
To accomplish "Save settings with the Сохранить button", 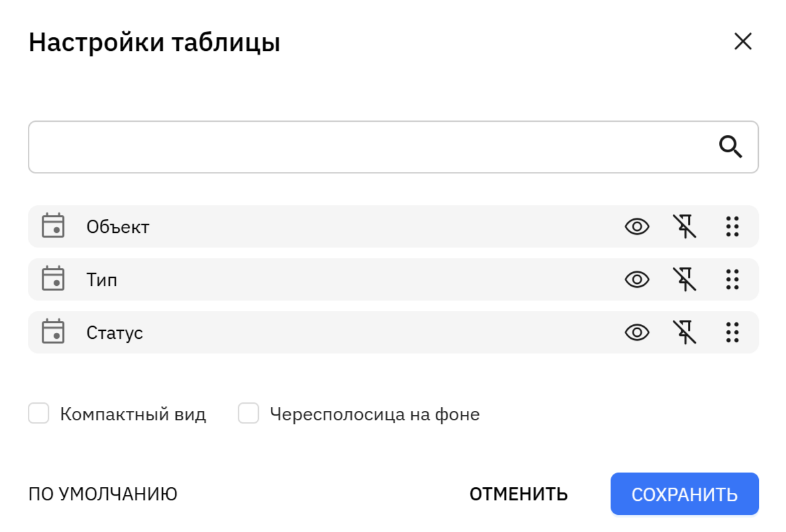I will point(685,494).
